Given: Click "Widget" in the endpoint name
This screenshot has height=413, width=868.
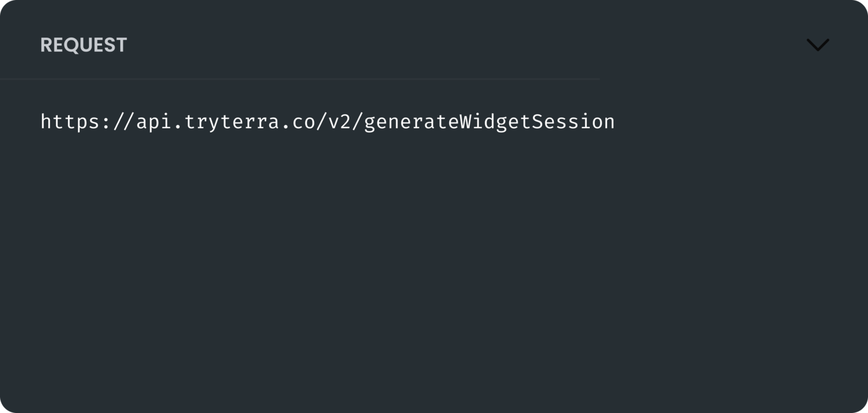Looking at the screenshot, I should pyautogui.click(x=495, y=121).
